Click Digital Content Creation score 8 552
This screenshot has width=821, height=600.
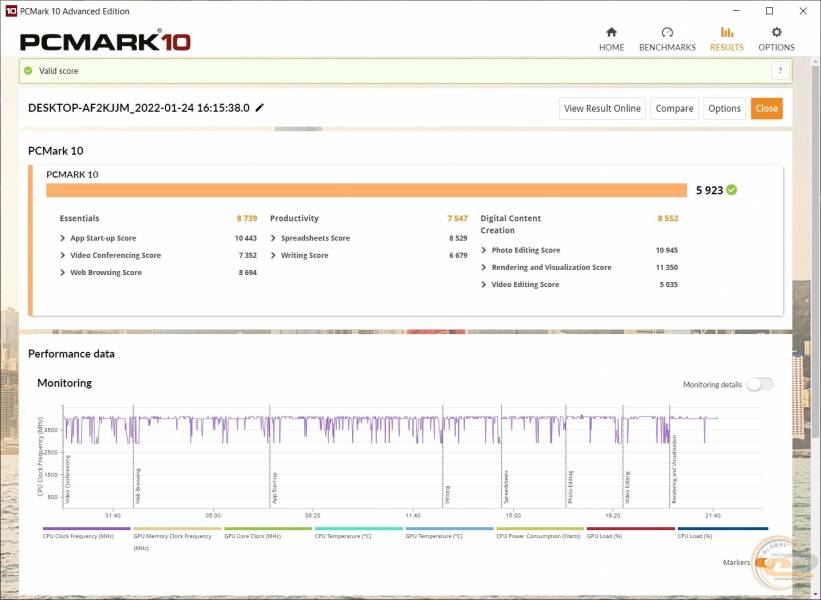click(668, 218)
